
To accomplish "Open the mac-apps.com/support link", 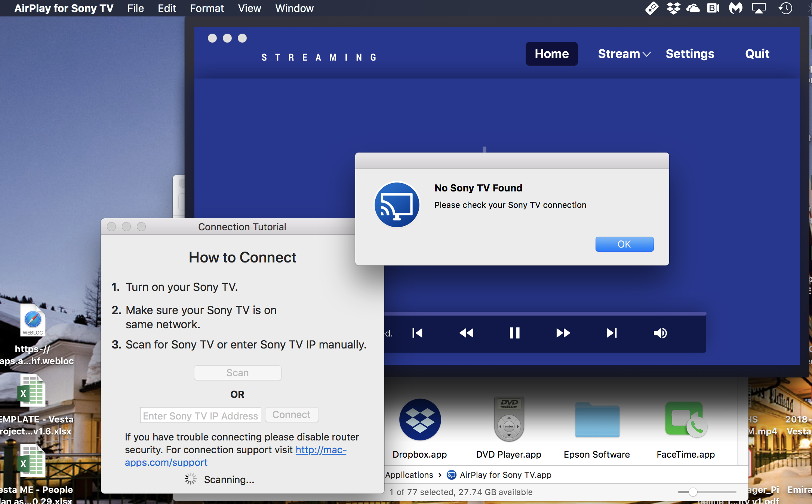I will [x=321, y=450].
